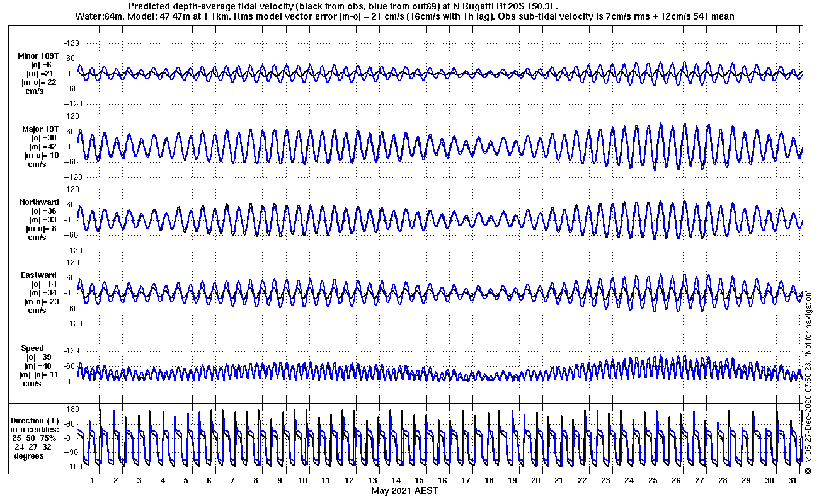819x504 pixels.
Task: Click the '|o| =6' value in Minor panel
Action: pos(42,65)
